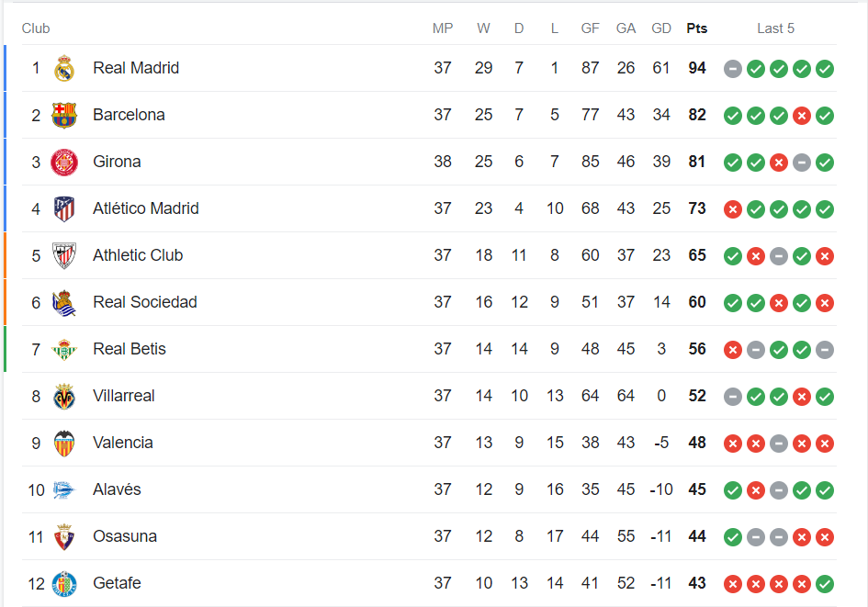868x607 pixels.
Task: Click the Barcelona club crest
Action: (64, 115)
